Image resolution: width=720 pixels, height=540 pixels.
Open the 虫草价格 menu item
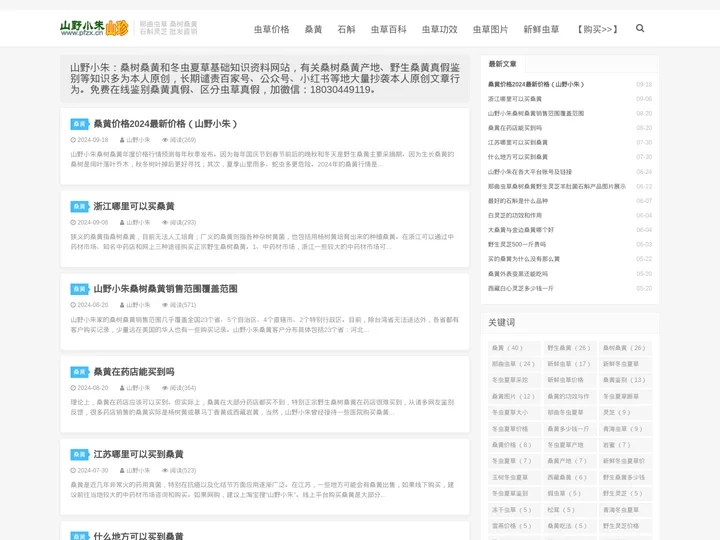tap(271, 29)
